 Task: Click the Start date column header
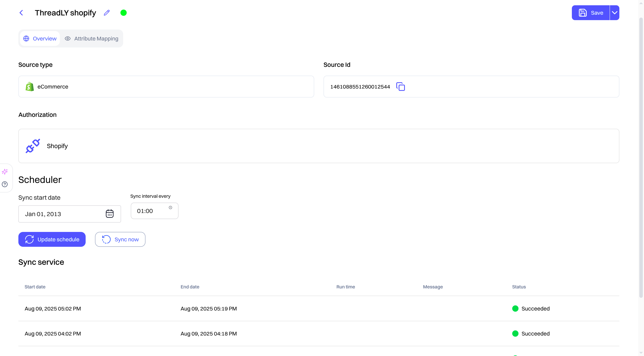[x=35, y=287]
